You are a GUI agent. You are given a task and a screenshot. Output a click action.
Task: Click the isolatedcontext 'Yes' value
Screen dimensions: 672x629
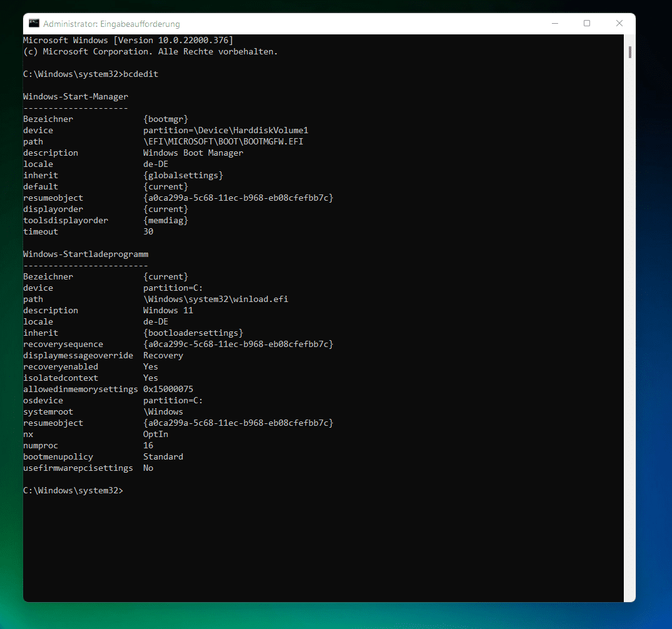click(x=150, y=378)
